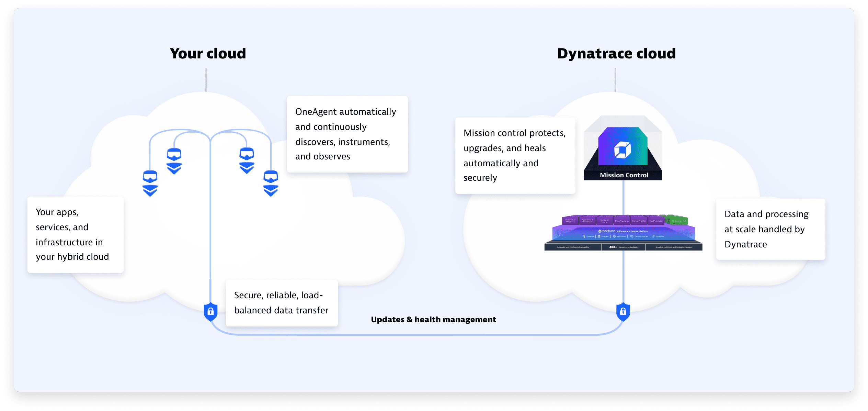Click the 'Your apps, services, and infrastructure' card

tap(76, 235)
